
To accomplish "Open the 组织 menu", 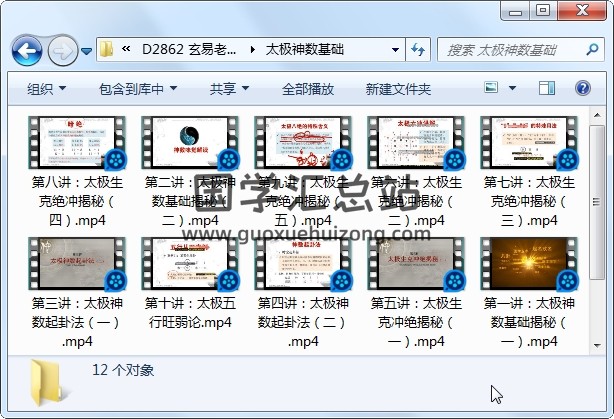I will (47, 89).
